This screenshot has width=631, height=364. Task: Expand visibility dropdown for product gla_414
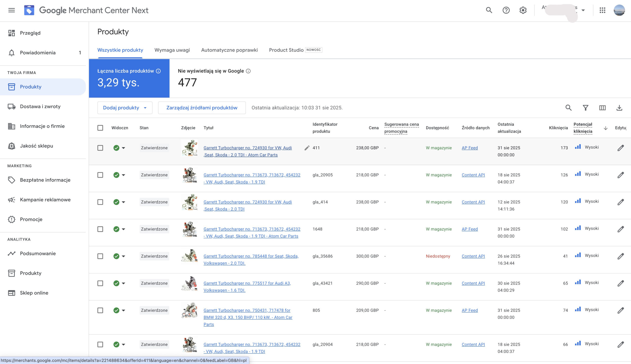tap(123, 202)
